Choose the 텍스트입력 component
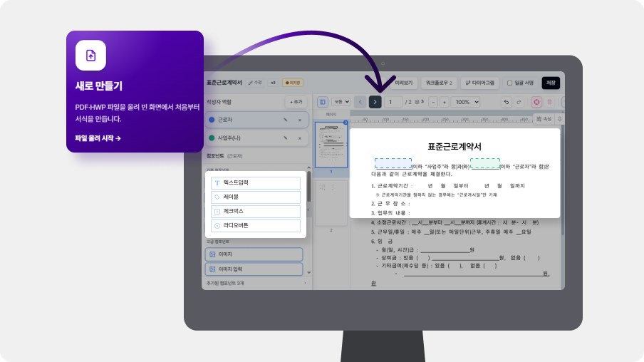The height and width of the screenshot is (362, 644). (256, 183)
